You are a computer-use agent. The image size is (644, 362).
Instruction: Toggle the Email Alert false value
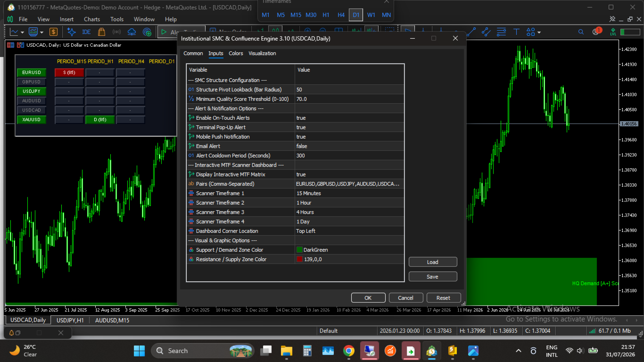349,146
